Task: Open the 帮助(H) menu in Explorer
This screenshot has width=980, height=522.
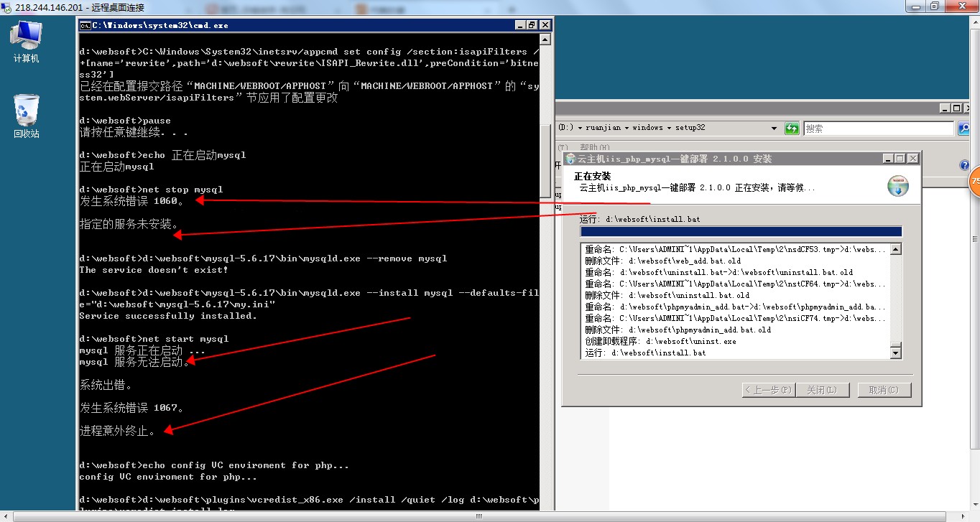Action: [x=593, y=147]
